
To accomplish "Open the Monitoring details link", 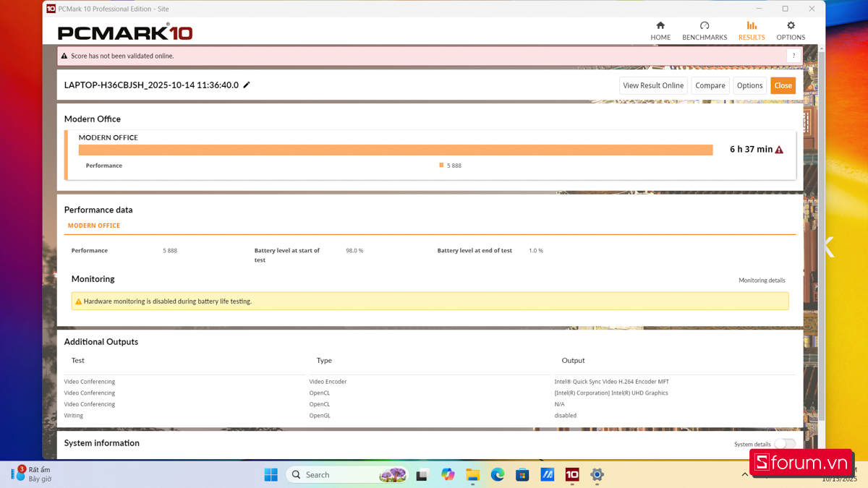I will click(x=762, y=281).
